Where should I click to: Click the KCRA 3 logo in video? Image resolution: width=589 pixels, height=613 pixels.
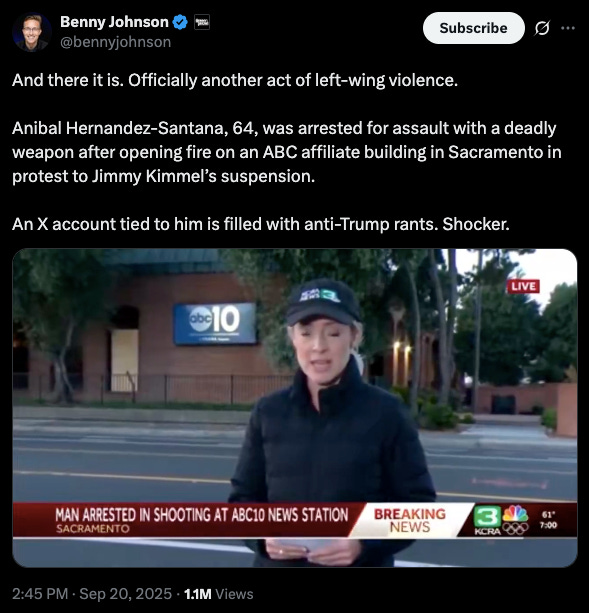pyautogui.click(x=487, y=520)
